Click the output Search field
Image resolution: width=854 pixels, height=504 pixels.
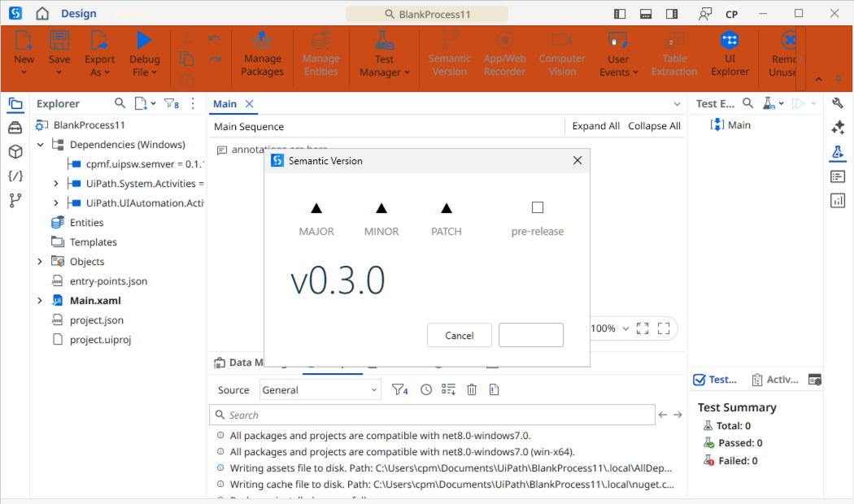[x=432, y=415]
